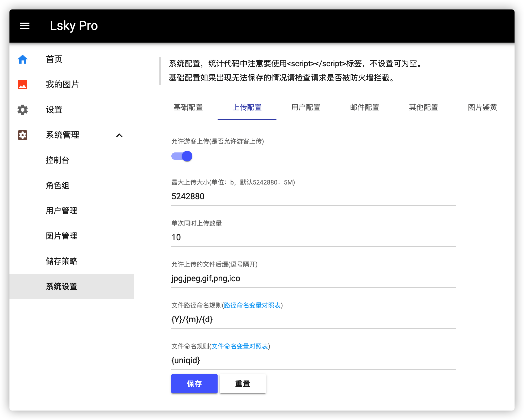Click the 允许游客上传 label text

point(218,141)
